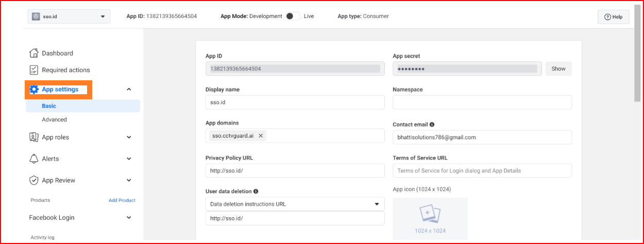Click the App Review shield icon
Screen dimensions: 644x244
pos(34,180)
